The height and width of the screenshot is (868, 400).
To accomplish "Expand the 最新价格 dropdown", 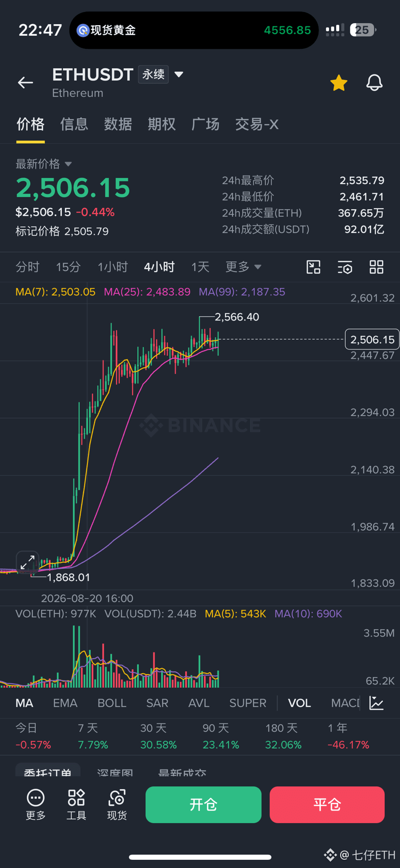I will [43, 164].
